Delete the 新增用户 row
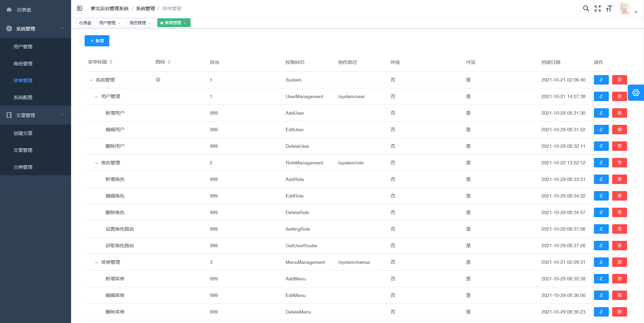Viewport: 644px width, 323px height. [619, 113]
